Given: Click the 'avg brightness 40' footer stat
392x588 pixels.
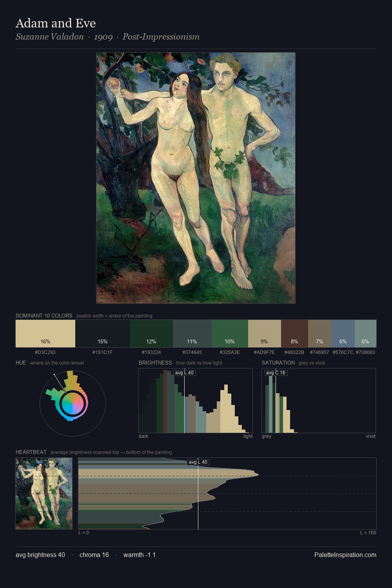Looking at the screenshot, I should point(40,555).
